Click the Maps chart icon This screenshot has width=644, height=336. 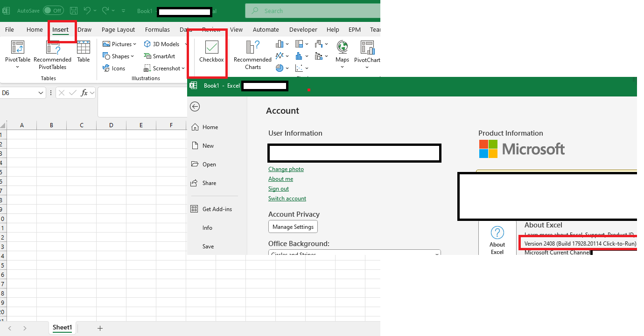pos(342,54)
